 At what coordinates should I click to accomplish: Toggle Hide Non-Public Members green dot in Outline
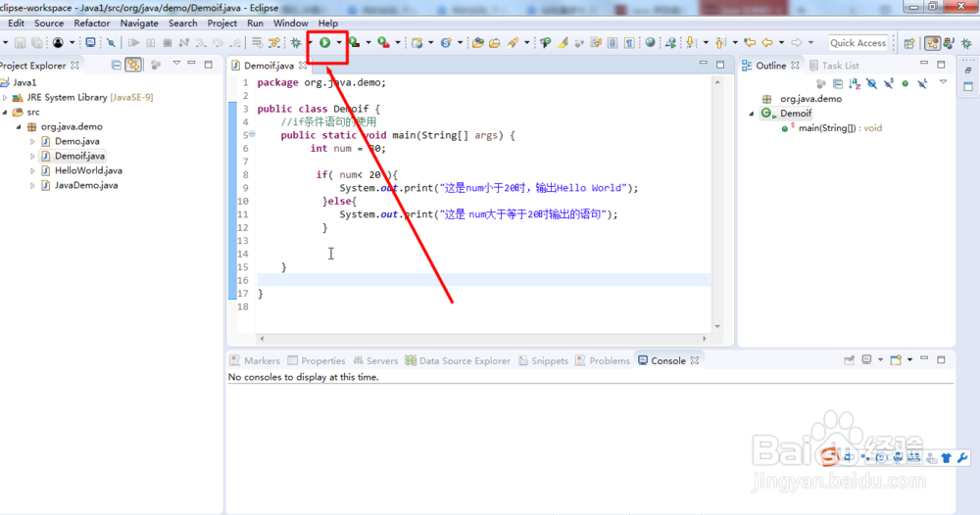[x=905, y=83]
